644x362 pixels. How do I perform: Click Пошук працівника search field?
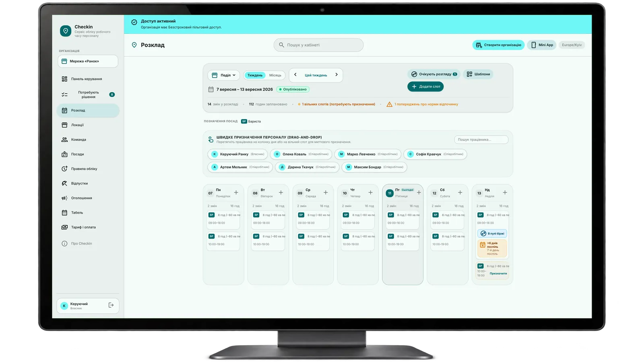[481, 140]
